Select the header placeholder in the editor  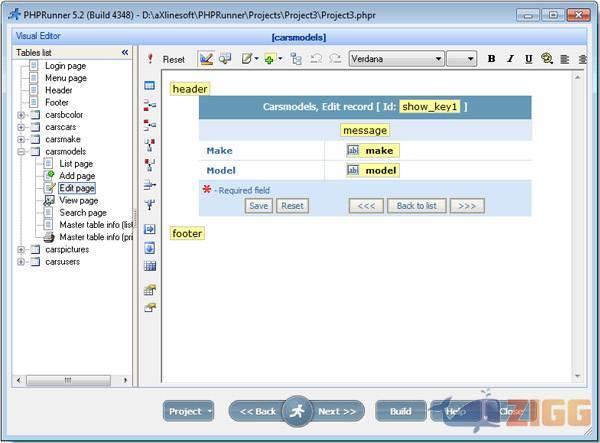point(190,89)
